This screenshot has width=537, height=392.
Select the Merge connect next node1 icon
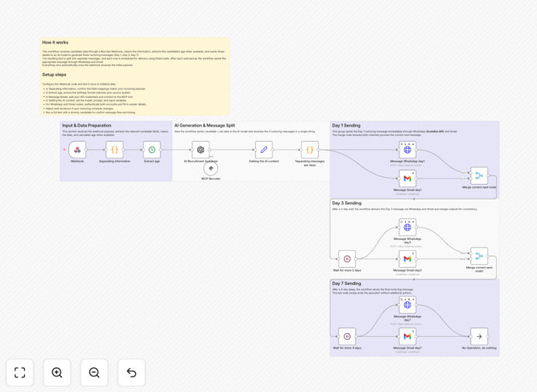(x=479, y=256)
